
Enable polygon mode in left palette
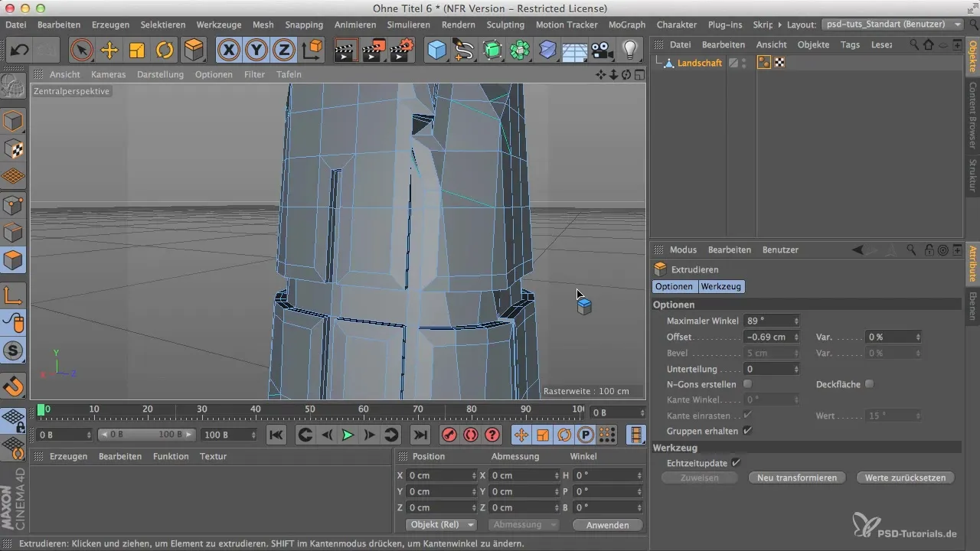point(14,260)
